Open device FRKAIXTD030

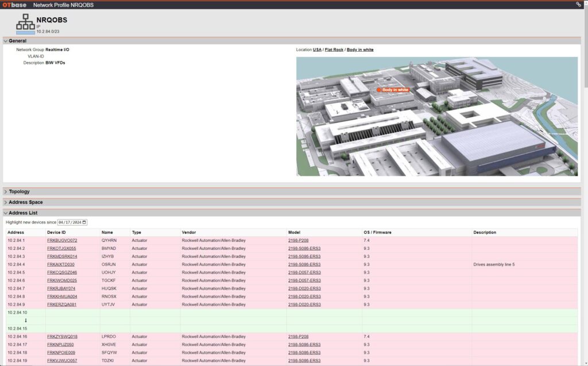coord(61,264)
